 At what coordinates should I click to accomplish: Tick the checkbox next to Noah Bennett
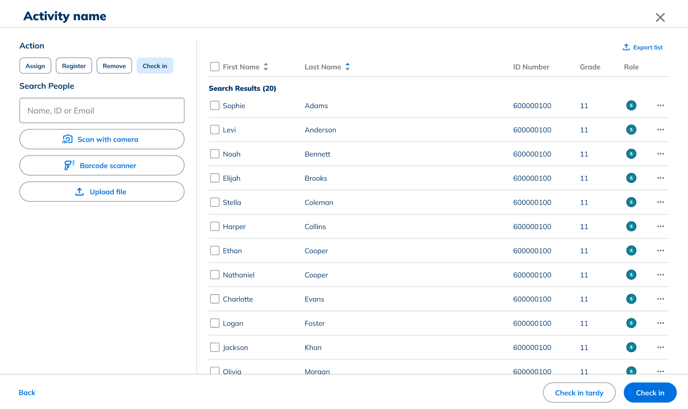pos(215,154)
